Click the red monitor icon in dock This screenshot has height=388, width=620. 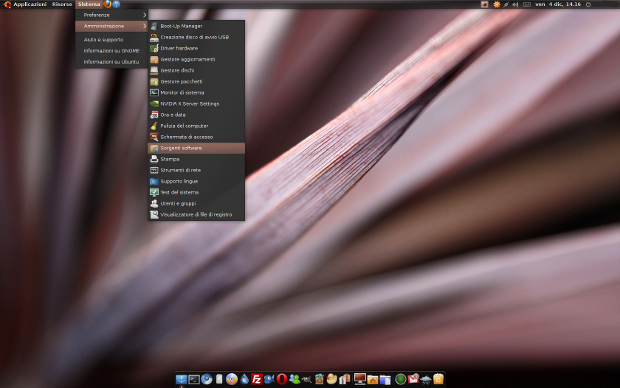(x=359, y=379)
